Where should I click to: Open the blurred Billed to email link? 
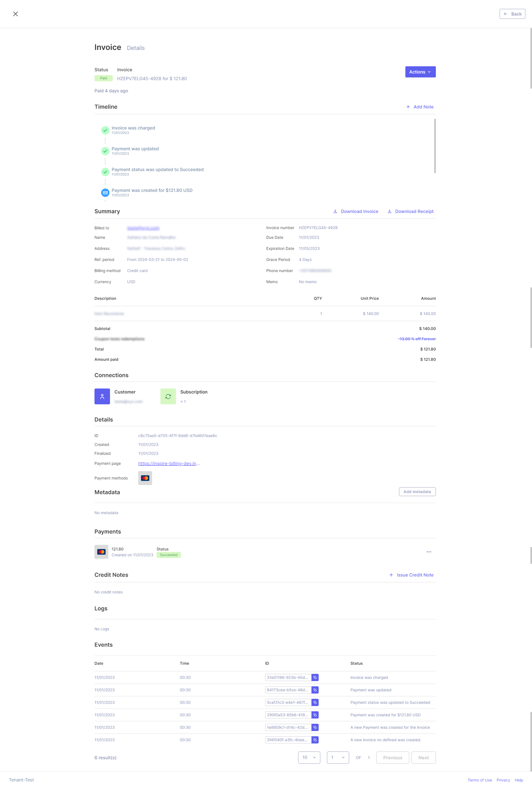pos(143,228)
